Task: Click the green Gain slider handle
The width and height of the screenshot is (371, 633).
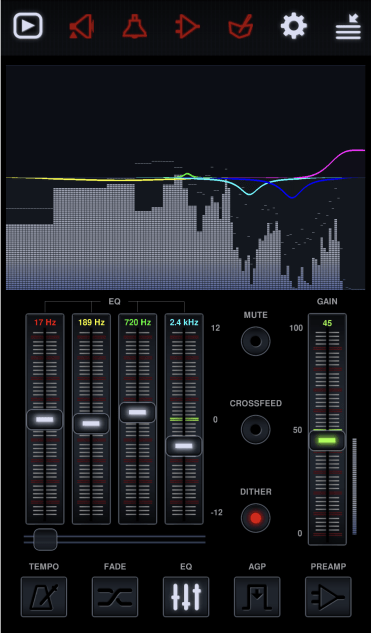Action: click(327, 440)
